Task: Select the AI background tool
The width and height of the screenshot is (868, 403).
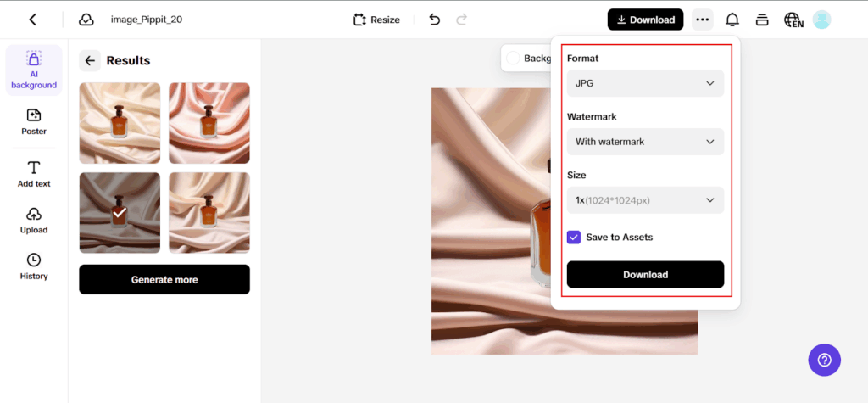Action: (34, 70)
